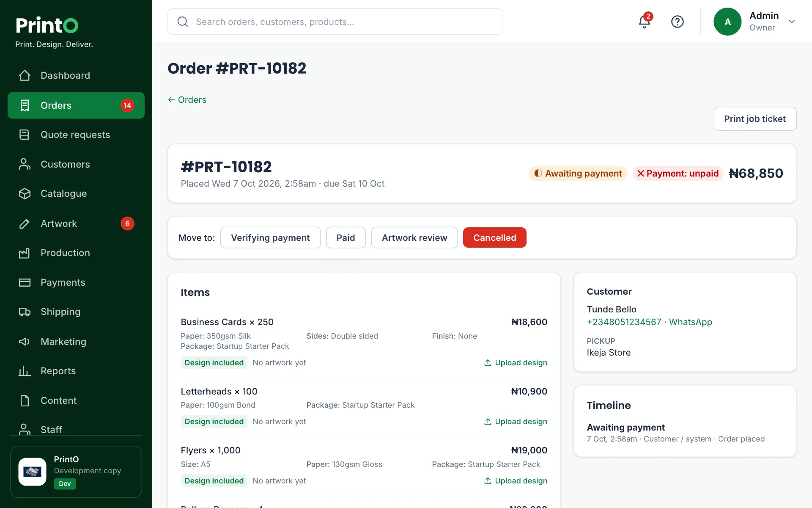The image size is (812, 508).
Task: Click the Production factory icon
Action: click(25, 253)
